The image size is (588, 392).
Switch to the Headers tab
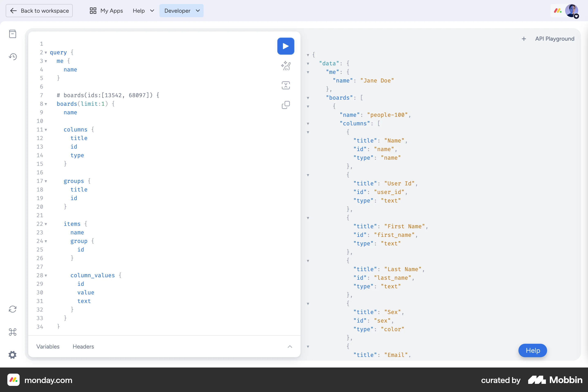click(83, 346)
